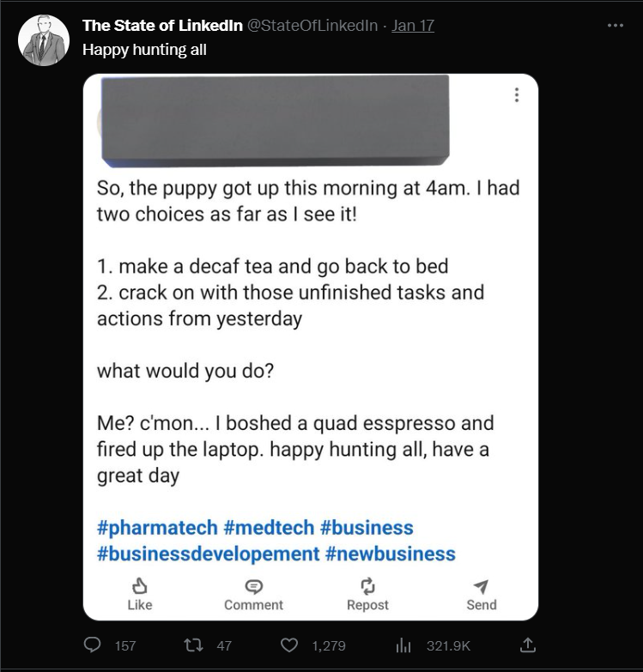Click LinkedIn Repost arrows icon
643x672 pixels.
pos(367,586)
